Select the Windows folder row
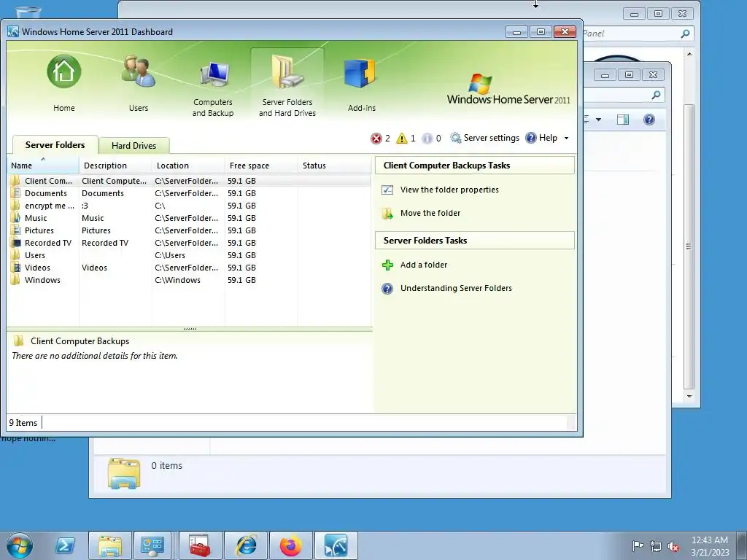 pos(189,280)
